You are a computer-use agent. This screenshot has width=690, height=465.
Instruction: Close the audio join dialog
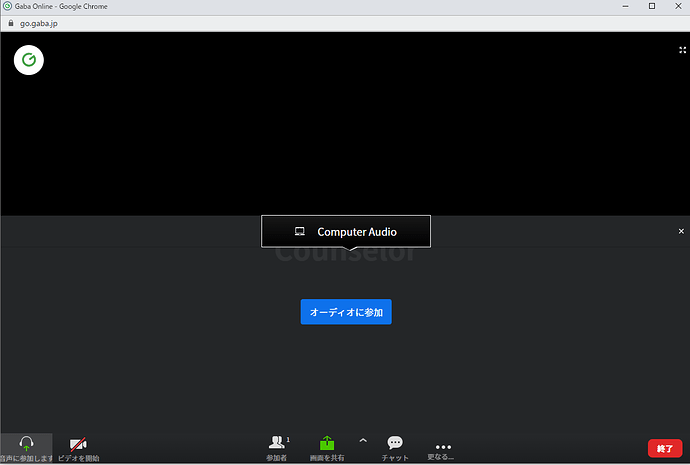[x=681, y=231]
